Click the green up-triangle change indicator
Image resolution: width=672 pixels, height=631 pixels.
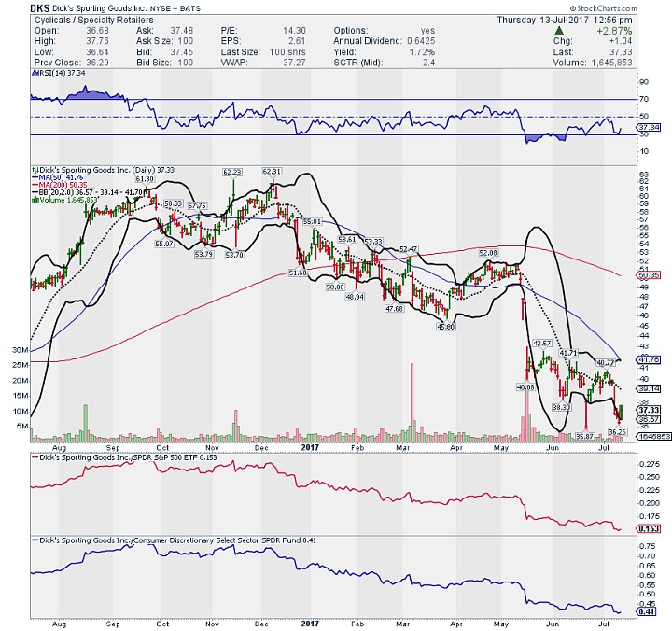click(x=558, y=31)
